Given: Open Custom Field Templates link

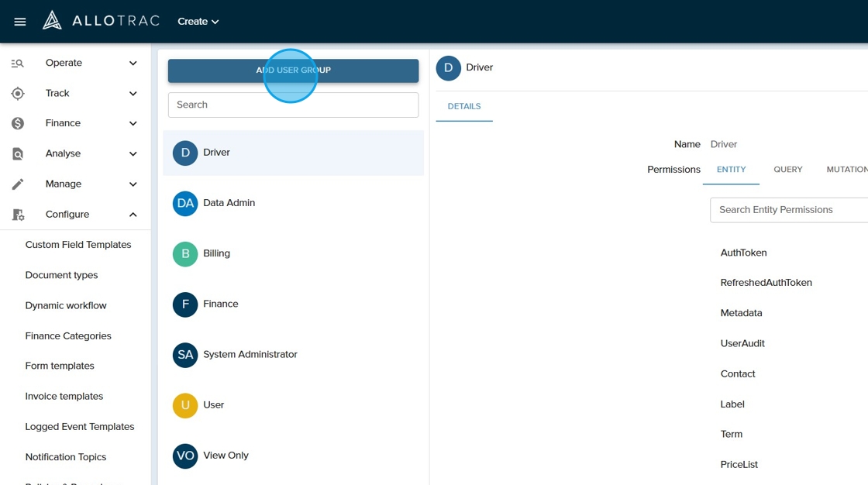Looking at the screenshot, I should 78,245.
